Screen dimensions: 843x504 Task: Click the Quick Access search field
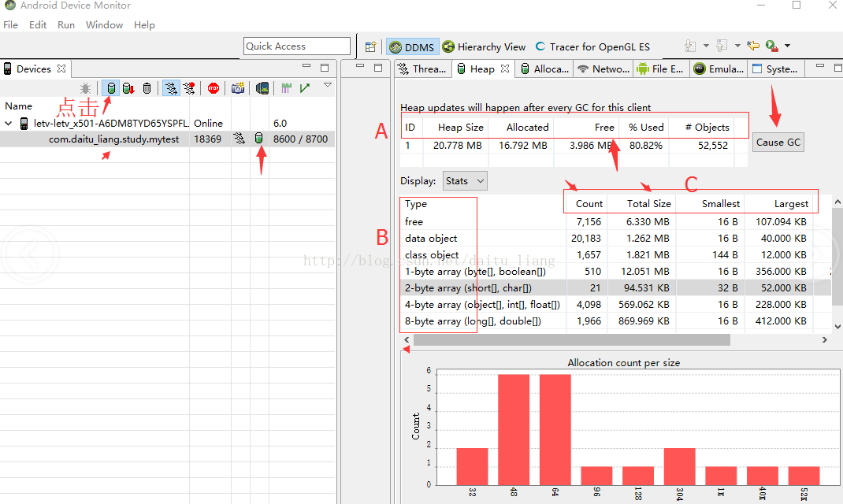pos(297,46)
